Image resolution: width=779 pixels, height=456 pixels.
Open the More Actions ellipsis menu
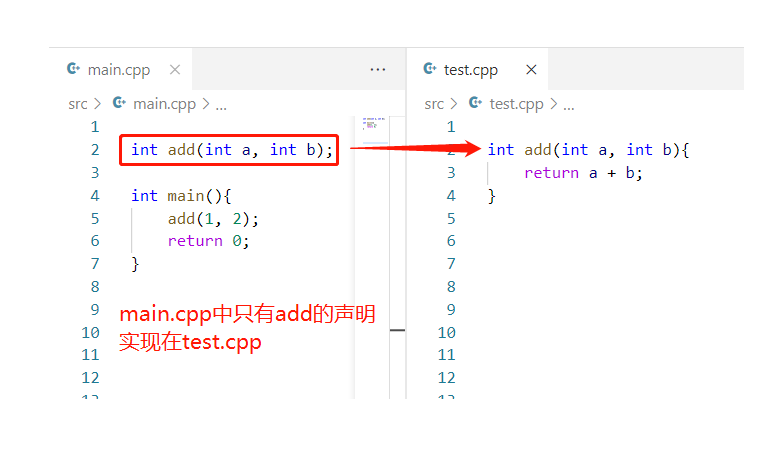tap(378, 70)
